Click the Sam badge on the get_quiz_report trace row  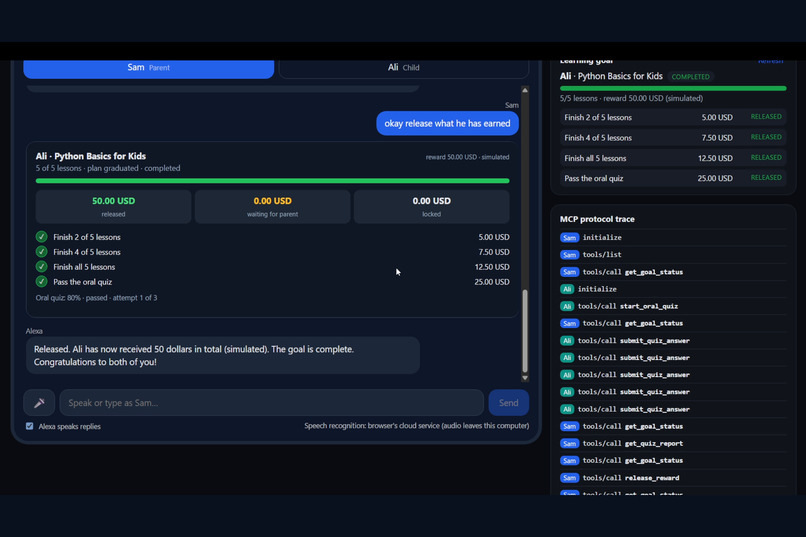click(x=569, y=443)
